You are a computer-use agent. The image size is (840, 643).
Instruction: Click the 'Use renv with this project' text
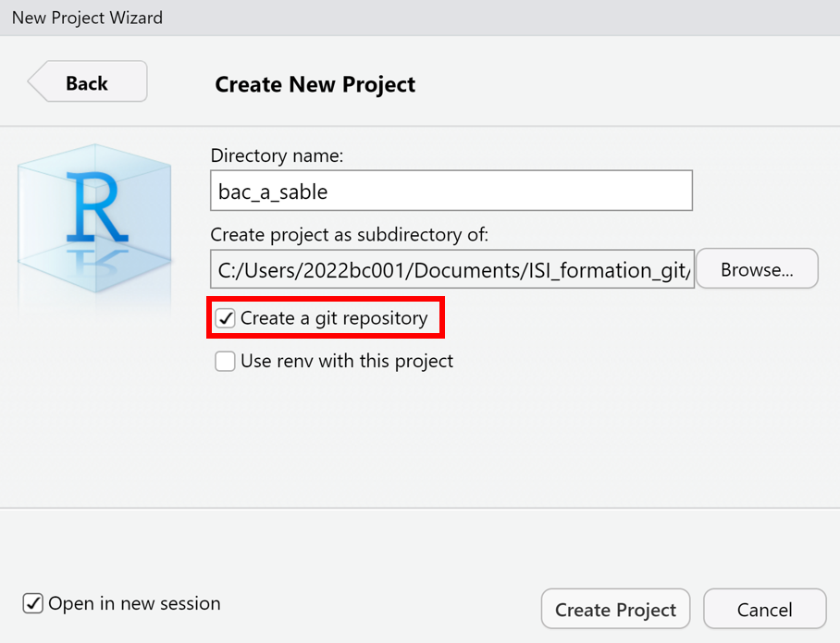(x=347, y=361)
